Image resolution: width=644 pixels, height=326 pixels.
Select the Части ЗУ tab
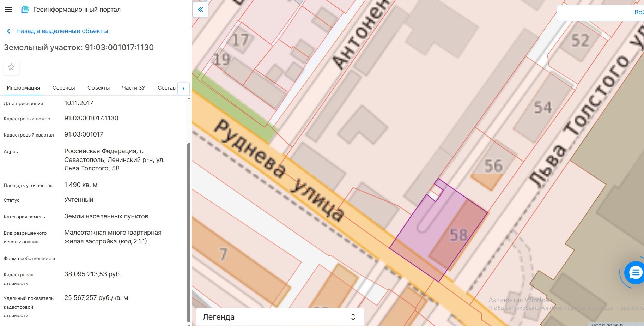(x=133, y=88)
